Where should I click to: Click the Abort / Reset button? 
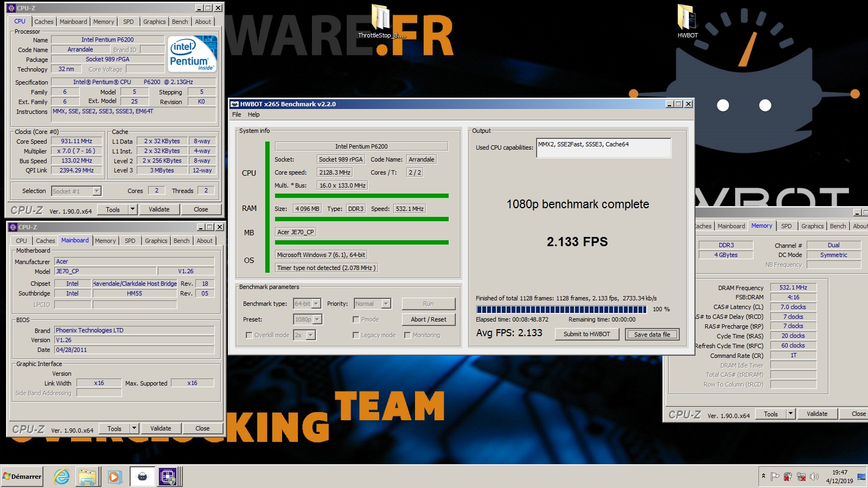[x=428, y=319]
